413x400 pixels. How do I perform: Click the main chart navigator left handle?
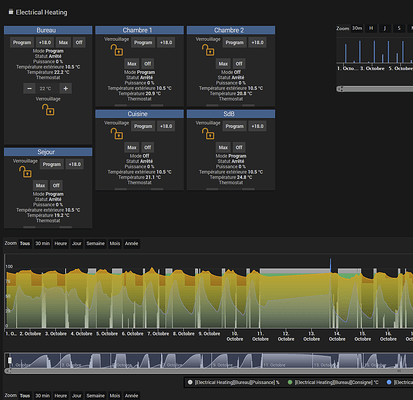(x=10, y=360)
